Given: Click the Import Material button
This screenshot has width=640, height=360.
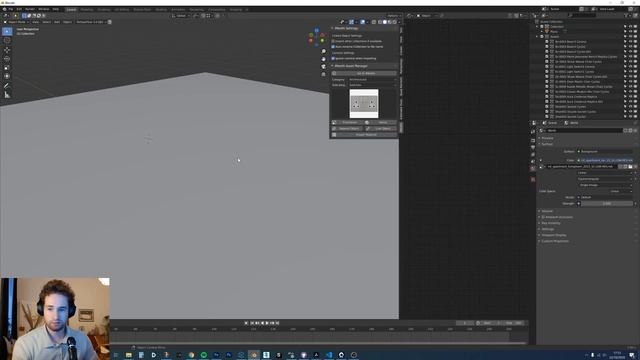Looking at the screenshot, I should [x=364, y=135].
